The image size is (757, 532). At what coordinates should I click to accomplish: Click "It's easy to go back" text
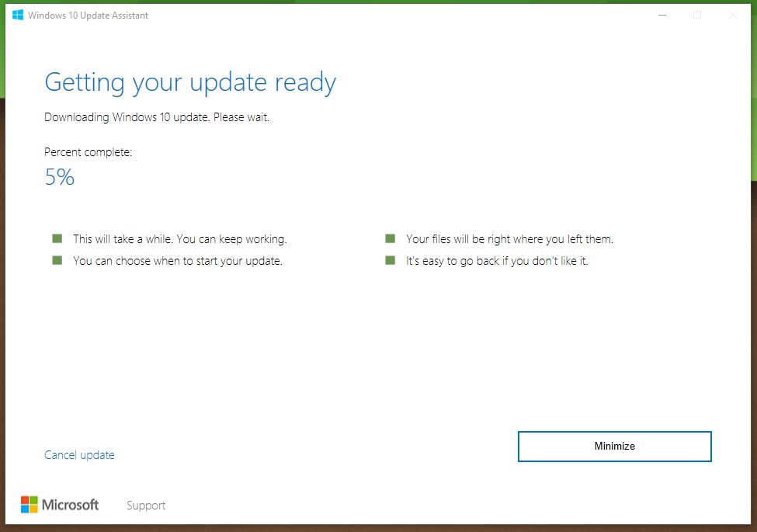(x=497, y=261)
